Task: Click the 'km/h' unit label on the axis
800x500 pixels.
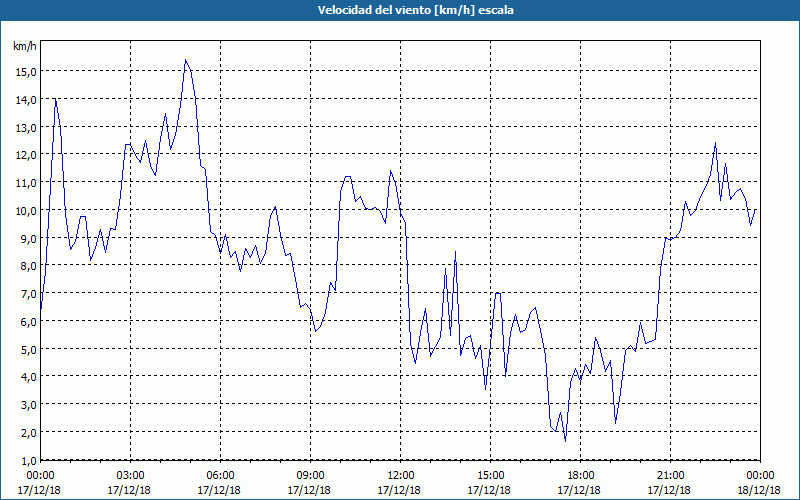Action: pos(25,46)
